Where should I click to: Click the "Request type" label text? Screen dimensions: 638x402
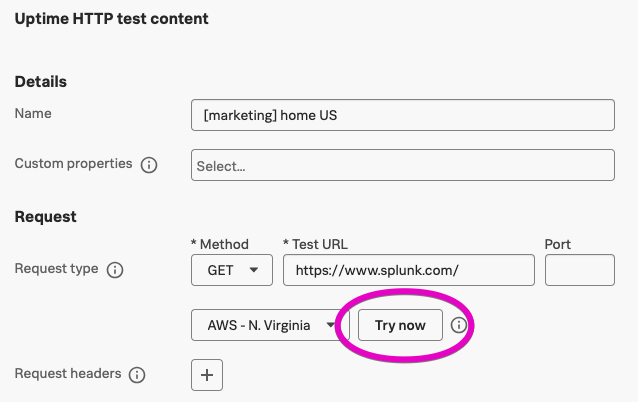(x=56, y=269)
